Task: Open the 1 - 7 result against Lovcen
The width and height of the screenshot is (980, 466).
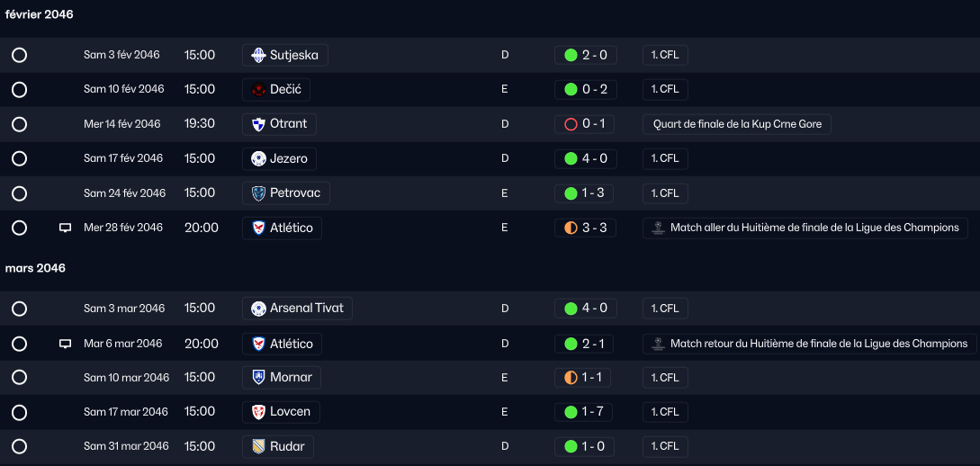Action: coord(583,412)
